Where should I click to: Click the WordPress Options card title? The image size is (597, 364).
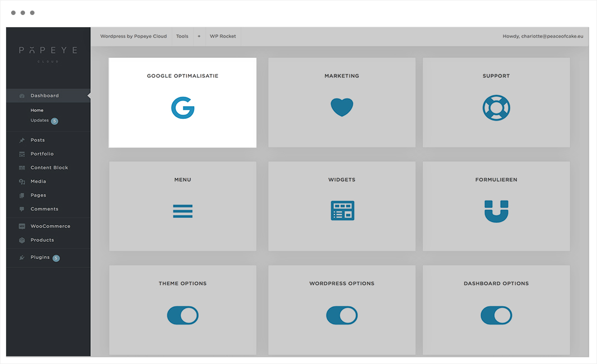[x=342, y=284]
